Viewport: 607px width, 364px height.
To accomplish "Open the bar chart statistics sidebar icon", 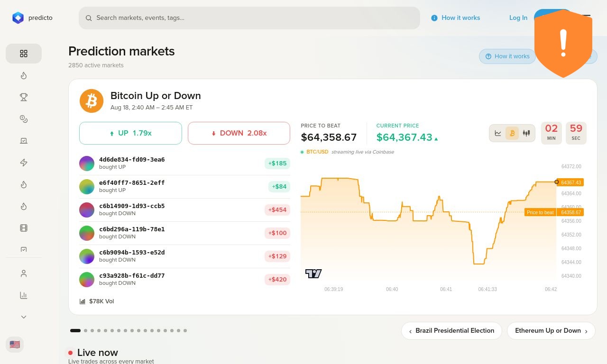I will 24,295.
